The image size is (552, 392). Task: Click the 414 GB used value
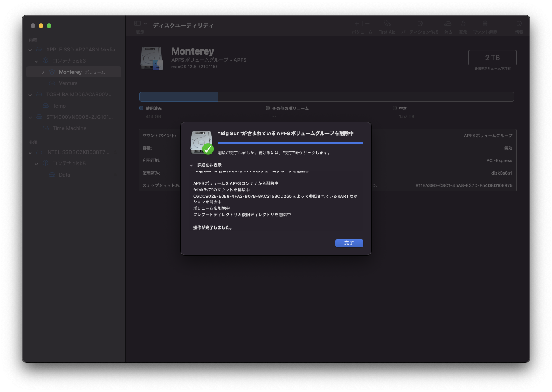[153, 116]
